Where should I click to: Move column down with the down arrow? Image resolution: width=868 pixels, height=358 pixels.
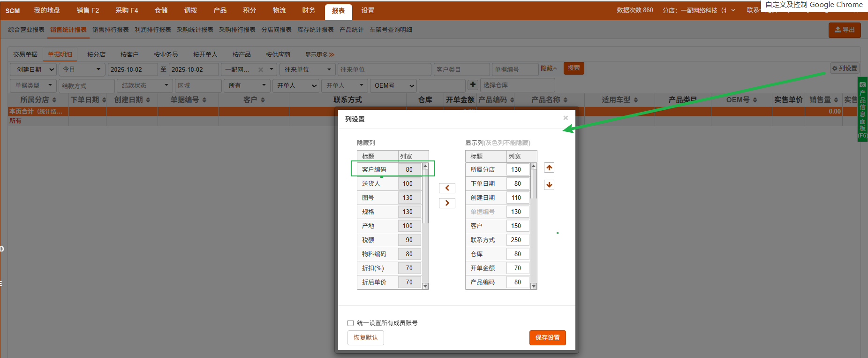point(549,185)
